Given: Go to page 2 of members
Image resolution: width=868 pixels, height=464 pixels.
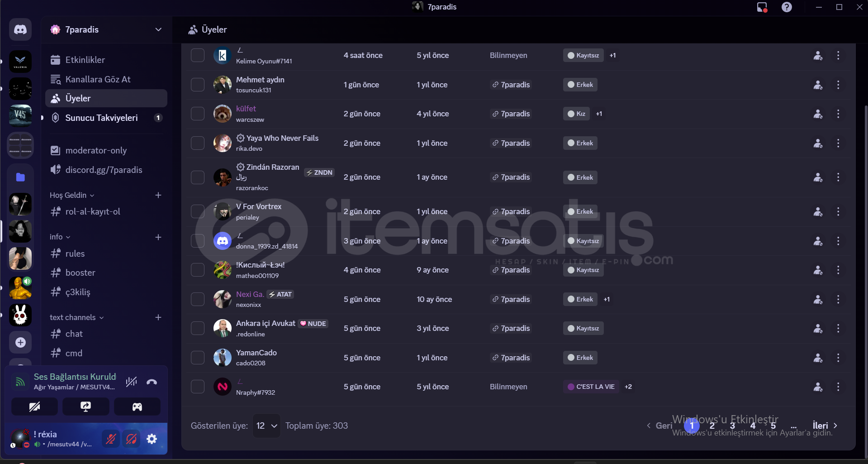Looking at the screenshot, I should [712, 426].
